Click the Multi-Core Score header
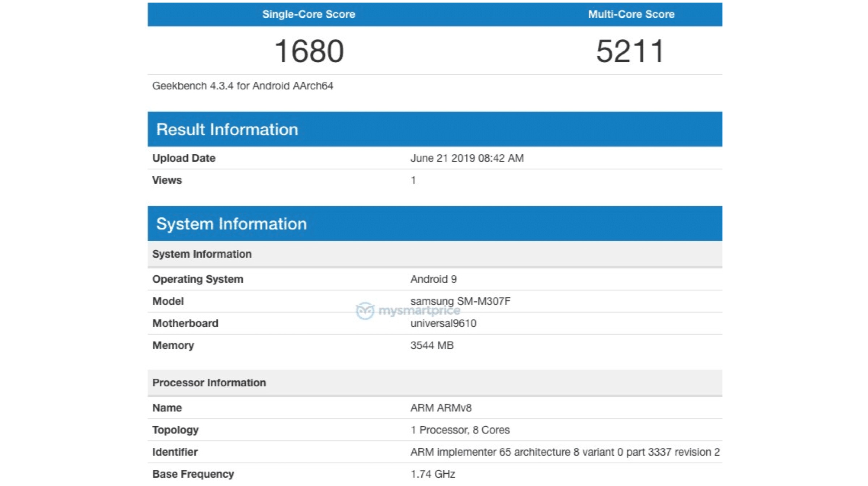The width and height of the screenshot is (868, 486). [x=631, y=14]
